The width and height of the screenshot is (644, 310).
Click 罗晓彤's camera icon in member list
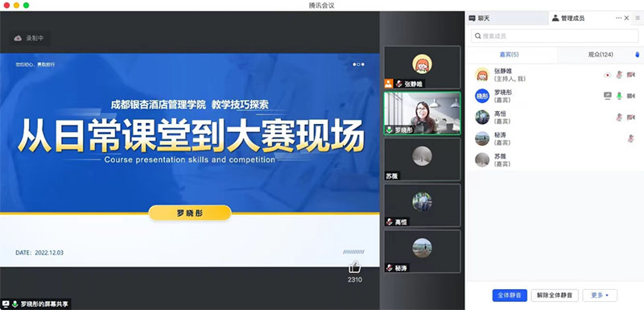(631, 96)
